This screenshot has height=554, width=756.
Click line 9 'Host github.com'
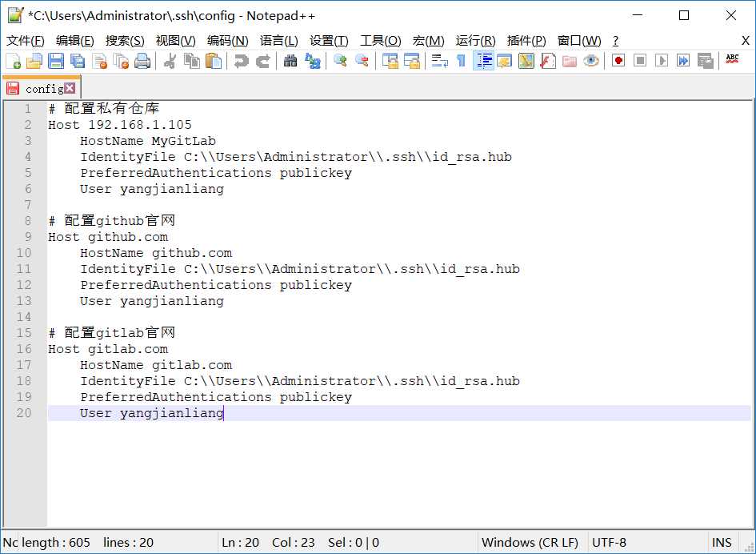pos(108,237)
